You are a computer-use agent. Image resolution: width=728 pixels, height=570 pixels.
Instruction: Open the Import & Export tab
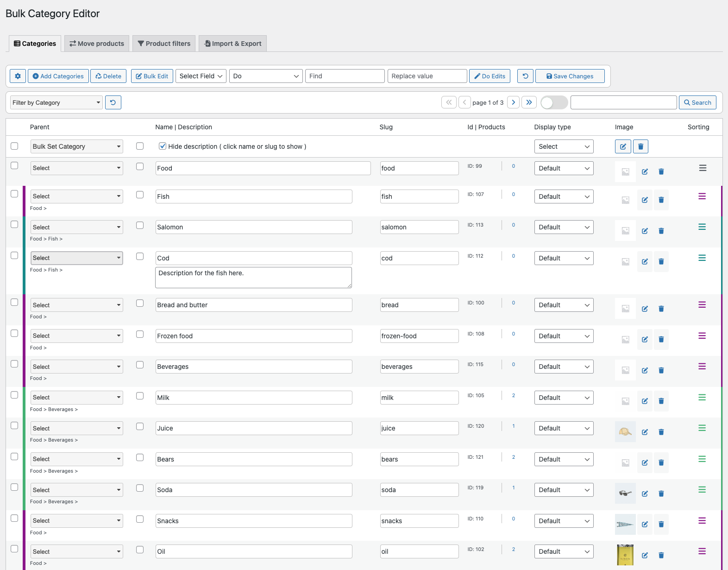[233, 44]
